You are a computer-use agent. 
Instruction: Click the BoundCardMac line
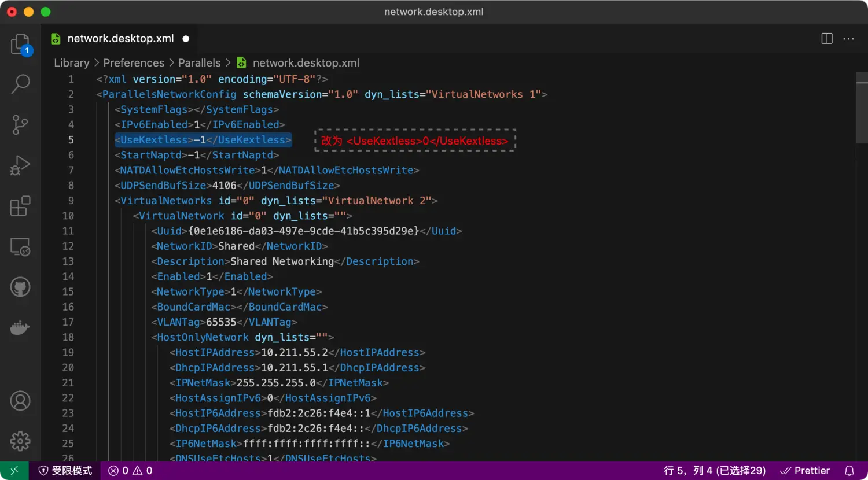point(240,307)
